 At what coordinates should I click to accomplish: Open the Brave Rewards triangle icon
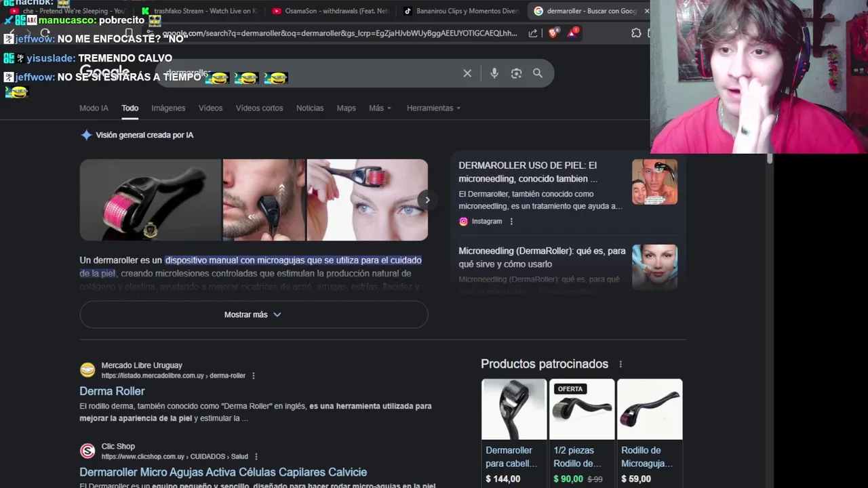[572, 32]
